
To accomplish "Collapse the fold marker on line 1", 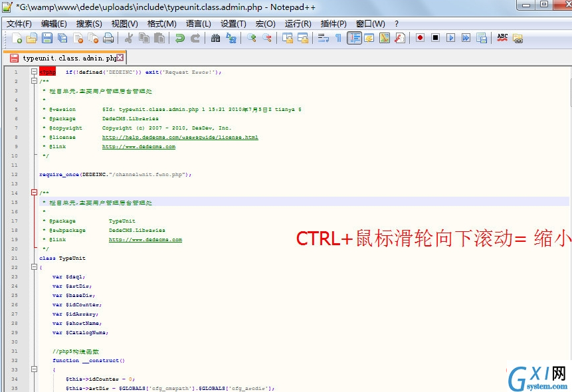I will [34, 72].
